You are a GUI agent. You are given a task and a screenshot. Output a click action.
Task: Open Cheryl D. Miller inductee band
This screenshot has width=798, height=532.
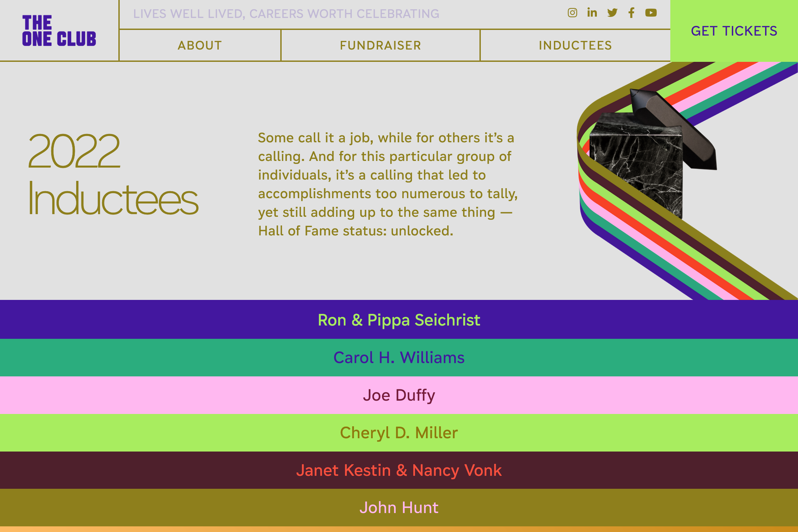pyautogui.click(x=399, y=433)
